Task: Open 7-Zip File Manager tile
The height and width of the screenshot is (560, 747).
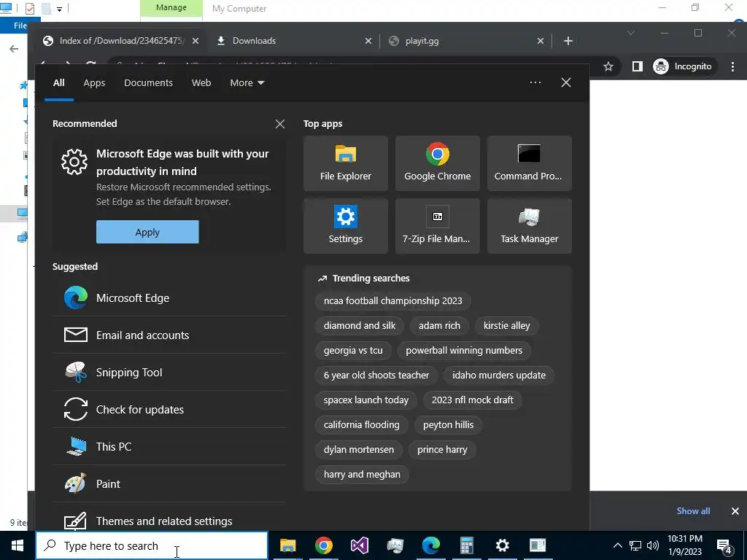Action: pyautogui.click(x=438, y=226)
